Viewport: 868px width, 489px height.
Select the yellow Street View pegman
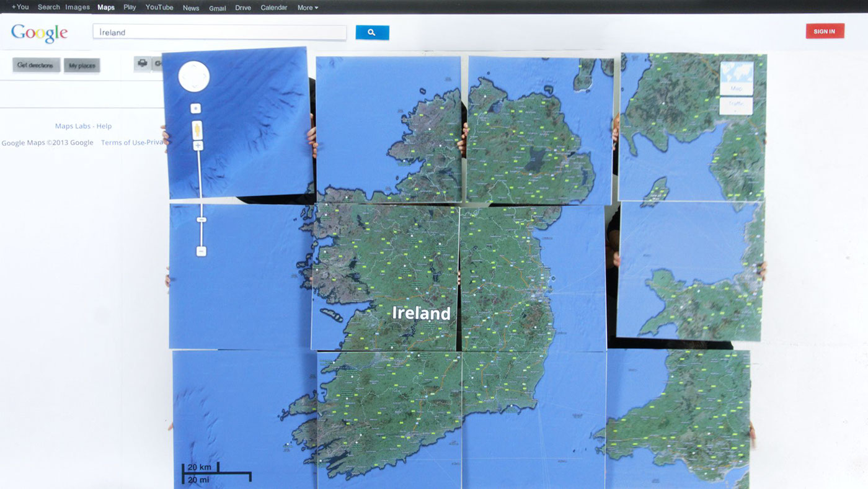(x=198, y=130)
